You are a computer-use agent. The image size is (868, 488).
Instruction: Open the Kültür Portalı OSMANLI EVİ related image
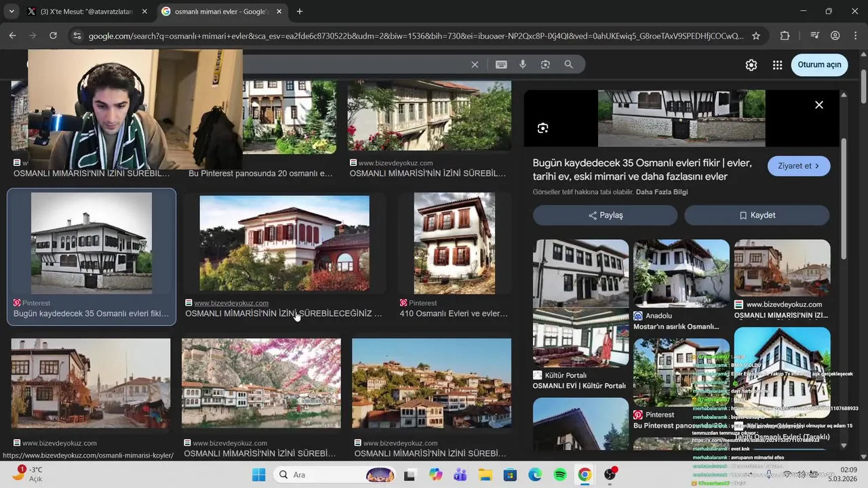(580, 338)
